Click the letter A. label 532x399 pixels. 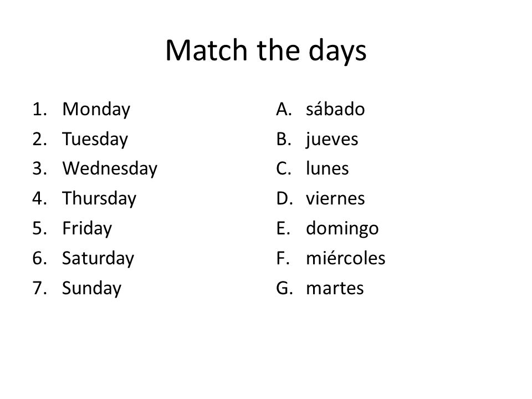click(284, 109)
